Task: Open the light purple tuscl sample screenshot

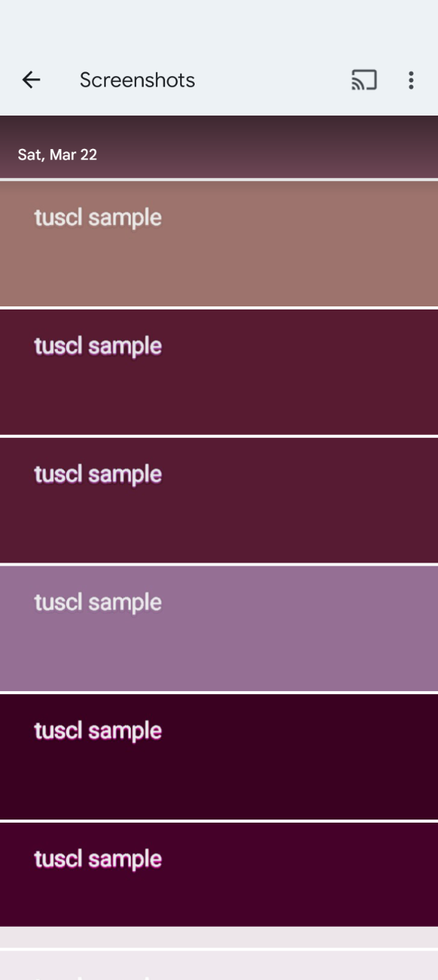Action: pos(219,629)
